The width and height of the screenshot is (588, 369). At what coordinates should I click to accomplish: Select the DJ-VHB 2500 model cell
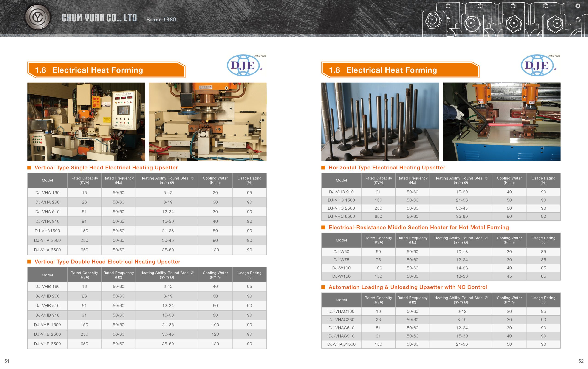coord(47,334)
